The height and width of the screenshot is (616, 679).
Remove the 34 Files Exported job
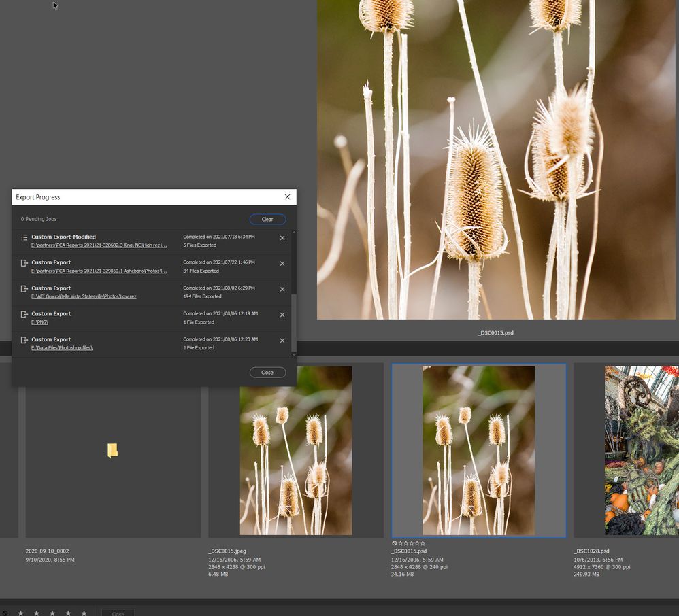282,264
